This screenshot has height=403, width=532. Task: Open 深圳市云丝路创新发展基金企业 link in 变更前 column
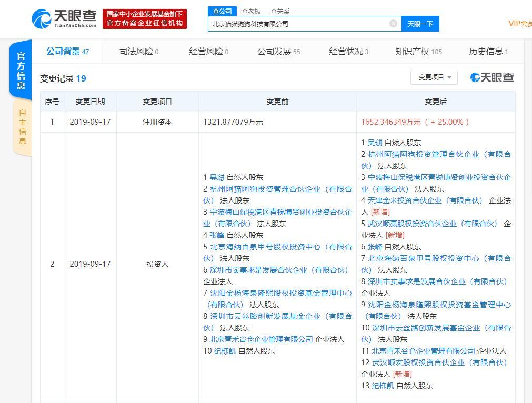(x=277, y=322)
